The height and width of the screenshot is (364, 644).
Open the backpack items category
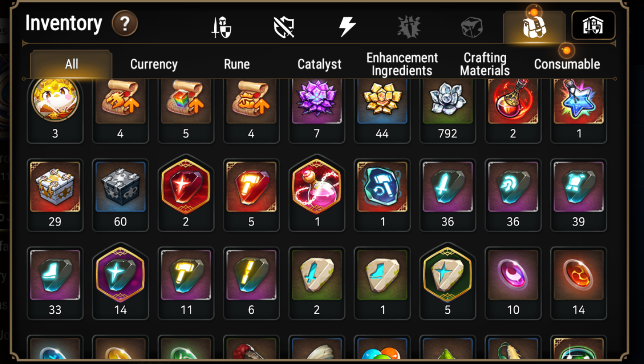click(534, 27)
